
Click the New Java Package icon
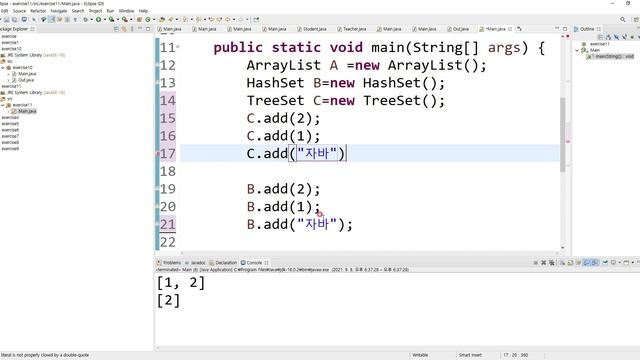[x=139, y=19]
